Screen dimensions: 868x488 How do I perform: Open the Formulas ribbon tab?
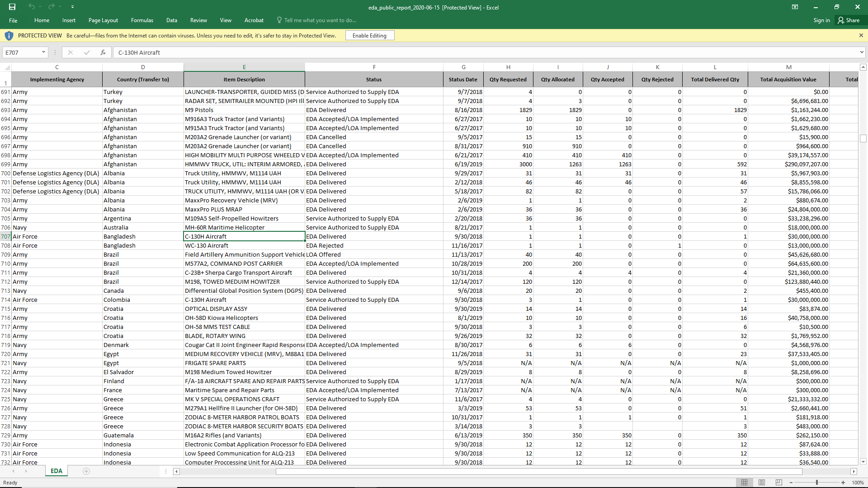click(142, 20)
